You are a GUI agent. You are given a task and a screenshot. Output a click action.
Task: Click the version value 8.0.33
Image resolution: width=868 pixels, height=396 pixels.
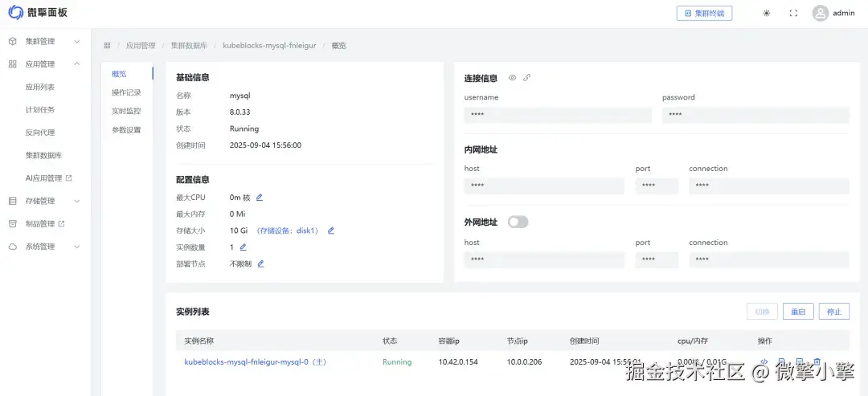click(x=240, y=112)
